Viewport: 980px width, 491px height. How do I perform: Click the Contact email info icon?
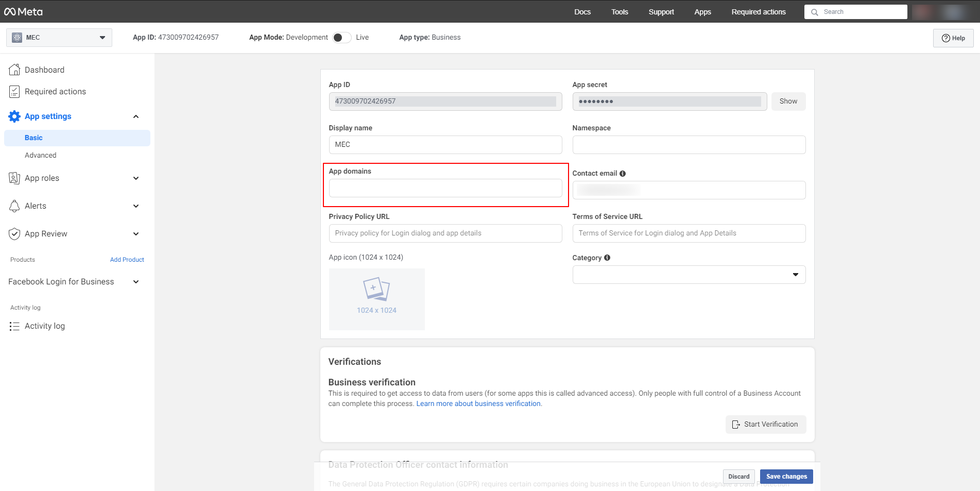pyautogui.click(x=623, y=174)
